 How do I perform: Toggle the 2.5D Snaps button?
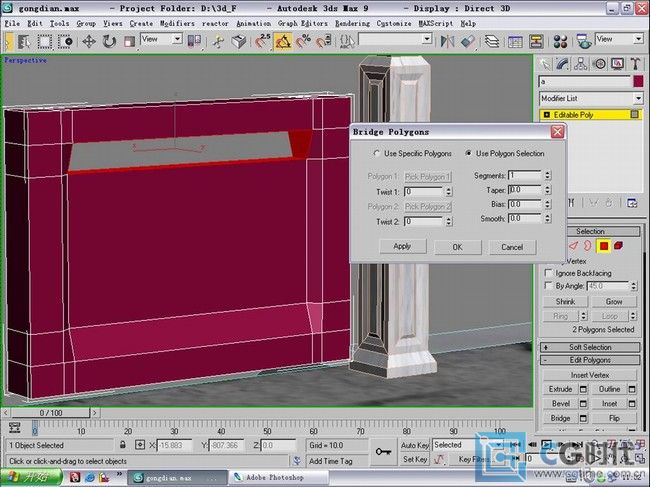tap(262, 41)
